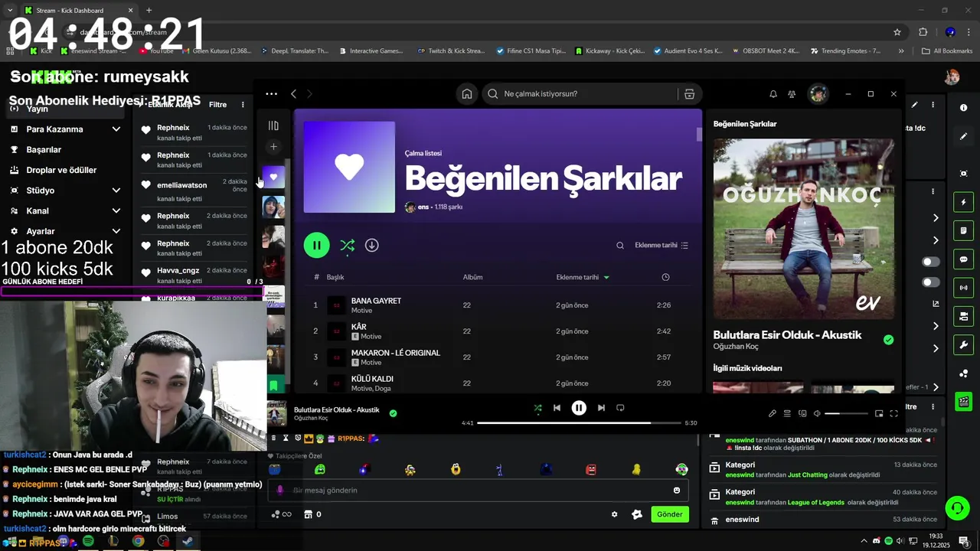
Task: Sort tracks by the 'Albüm' column
Action: click(x=472, y=277)
